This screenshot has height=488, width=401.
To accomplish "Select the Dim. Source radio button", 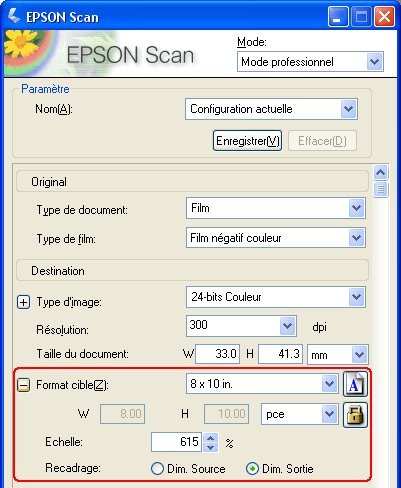I will [x=157, y=469].
